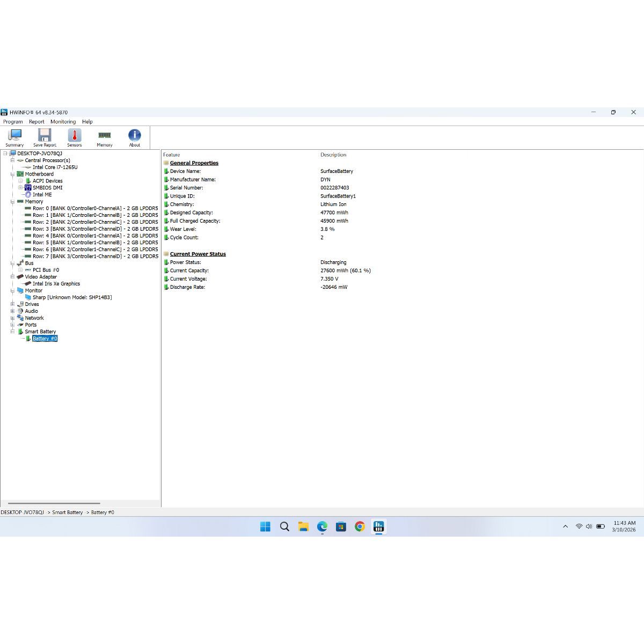
Task: Expand the Drives tree node
Action: pyautogui.click(x=12, y=304)
